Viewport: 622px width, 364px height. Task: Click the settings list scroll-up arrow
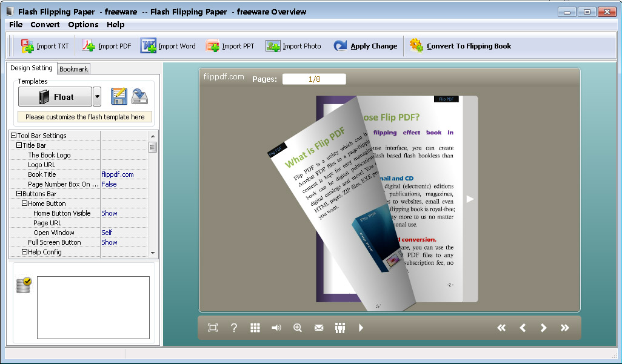coord(153,136)
